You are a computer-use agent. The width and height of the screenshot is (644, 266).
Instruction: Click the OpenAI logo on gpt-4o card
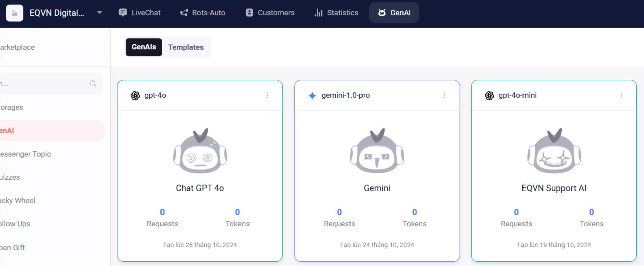(135, 96)
